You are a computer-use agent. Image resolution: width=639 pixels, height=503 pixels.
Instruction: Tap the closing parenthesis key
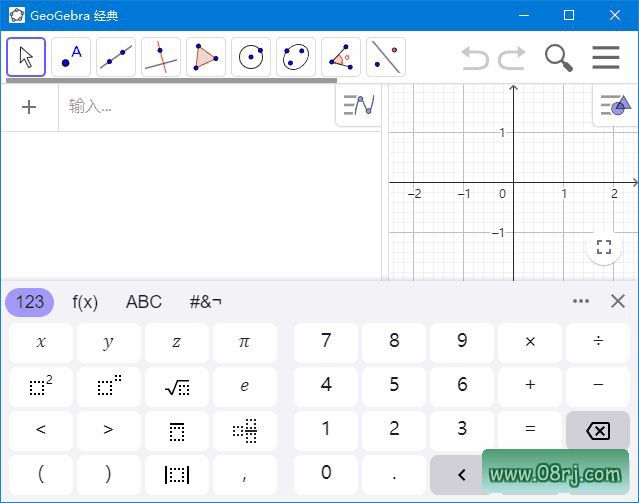[109, 474]
